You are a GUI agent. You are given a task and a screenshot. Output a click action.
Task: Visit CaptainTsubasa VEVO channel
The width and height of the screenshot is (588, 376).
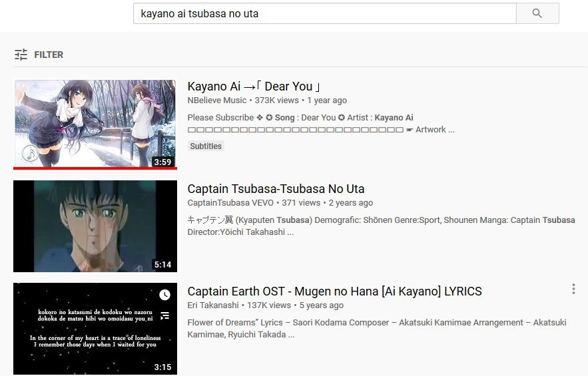[230, 203]
